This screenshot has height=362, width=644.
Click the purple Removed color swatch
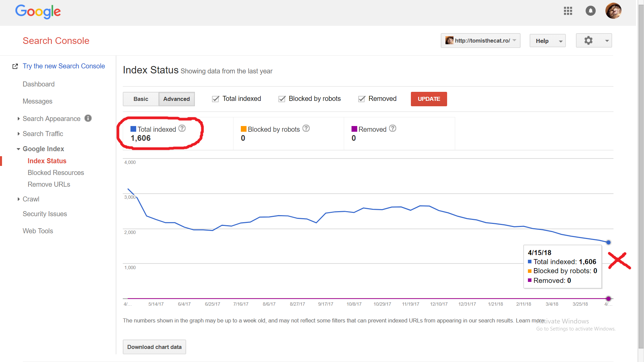(354, 129)
